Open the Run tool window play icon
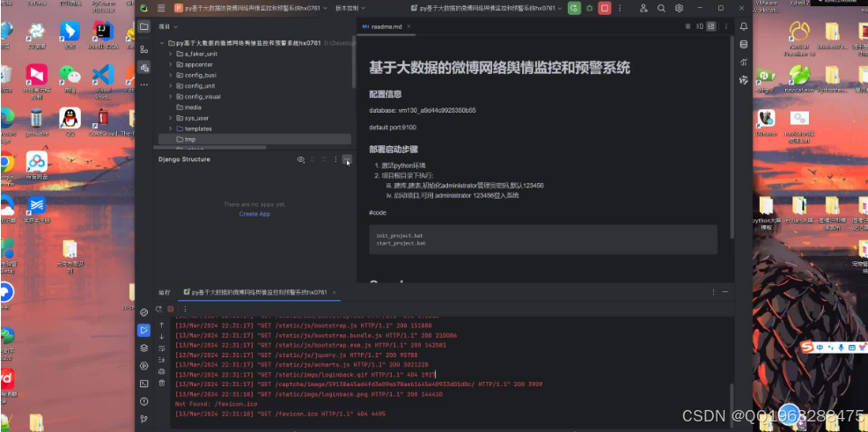 pos(143,330)
